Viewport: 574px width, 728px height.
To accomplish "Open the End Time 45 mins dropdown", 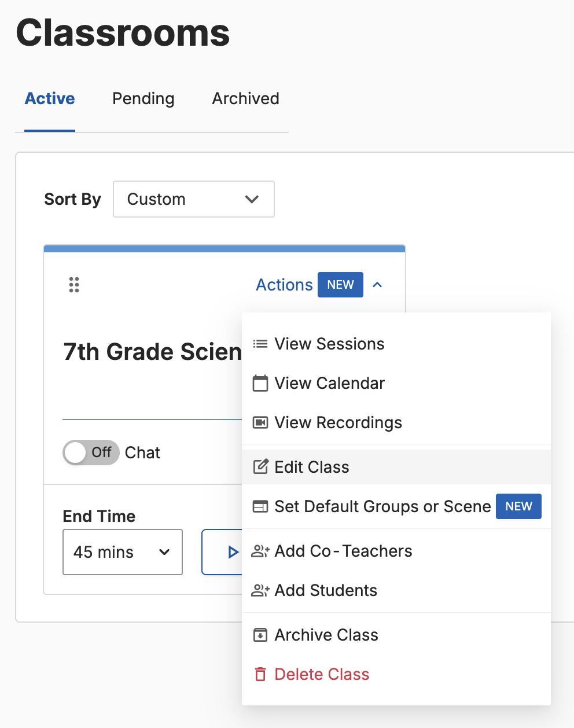I will [122, 552].
